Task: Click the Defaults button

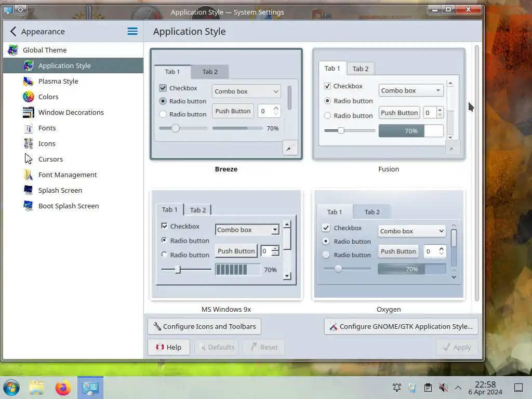Action: pos(217,347)
